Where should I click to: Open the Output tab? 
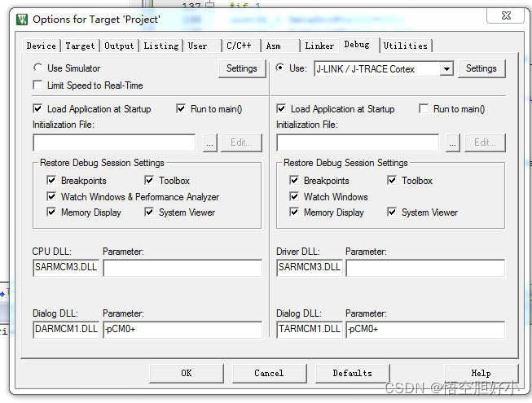[119, 46]
